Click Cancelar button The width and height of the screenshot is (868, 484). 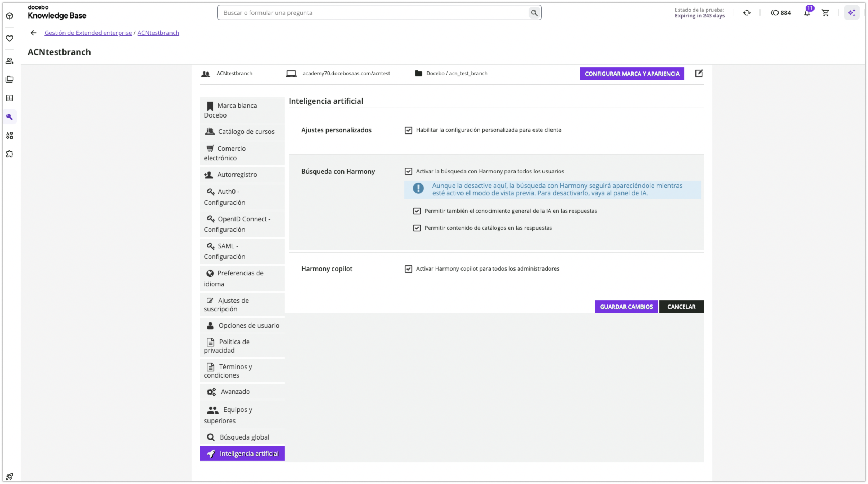(681, 307)
